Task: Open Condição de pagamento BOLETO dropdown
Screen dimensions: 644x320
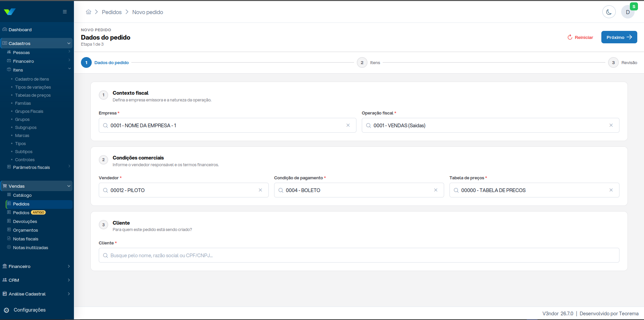Action: point(359,190)
